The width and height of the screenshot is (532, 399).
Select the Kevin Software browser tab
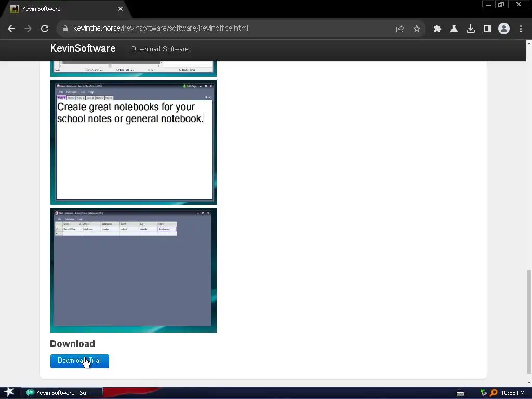[x=65, y=9]
